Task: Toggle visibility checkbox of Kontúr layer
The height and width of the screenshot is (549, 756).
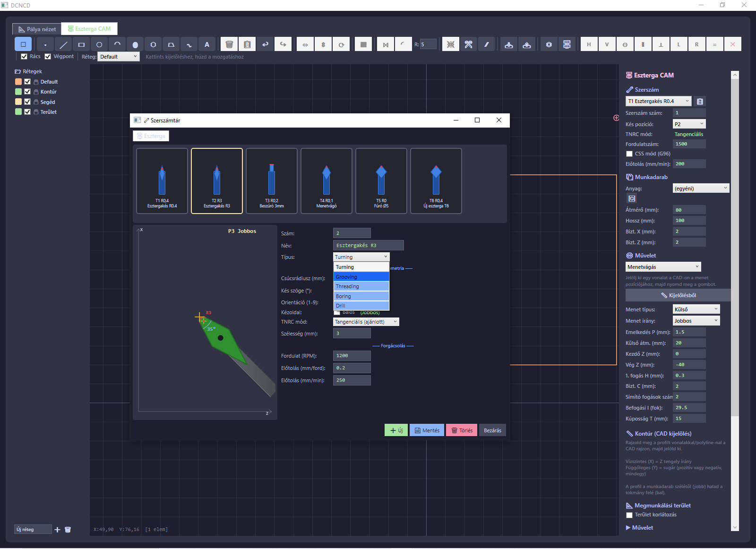Action: pos(27,92)
